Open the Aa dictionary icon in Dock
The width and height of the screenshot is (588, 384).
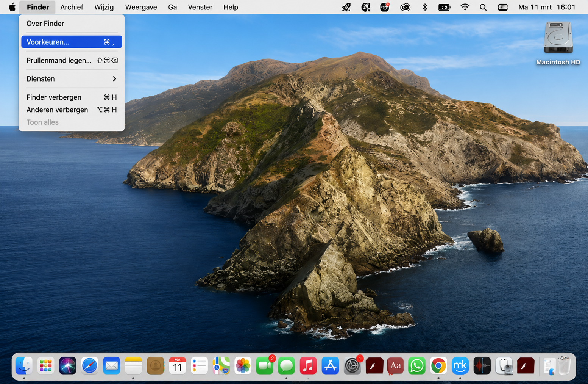[x=395, y=366]
